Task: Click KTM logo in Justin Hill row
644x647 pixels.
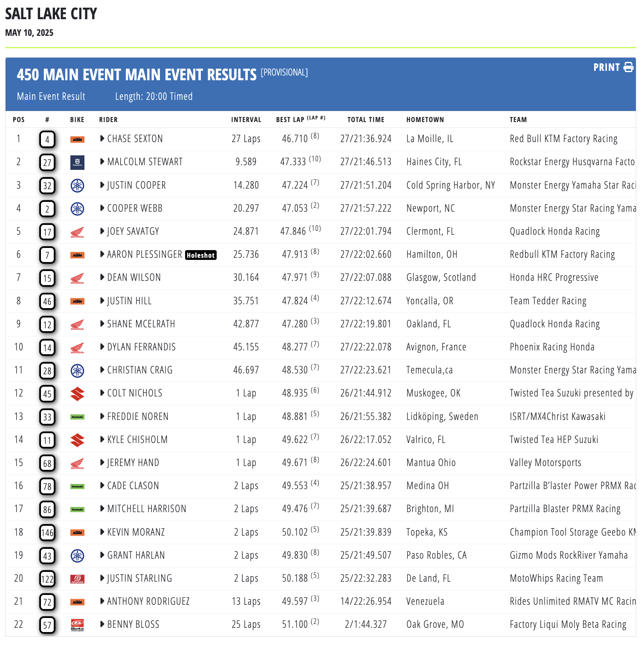Action: [77, 301]
